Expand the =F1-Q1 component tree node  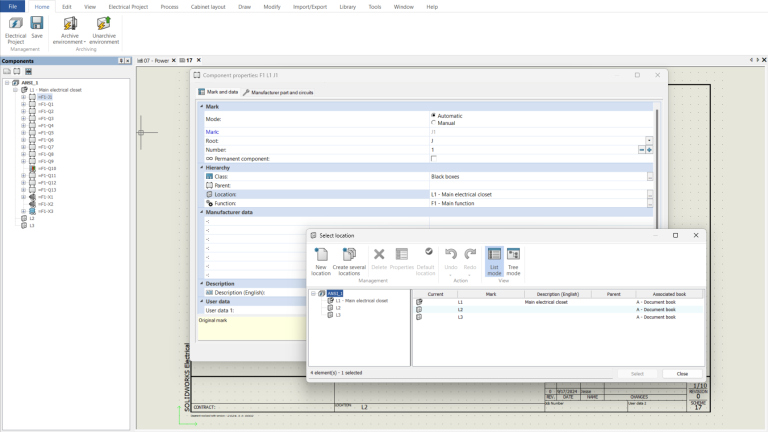coord(24,104)
